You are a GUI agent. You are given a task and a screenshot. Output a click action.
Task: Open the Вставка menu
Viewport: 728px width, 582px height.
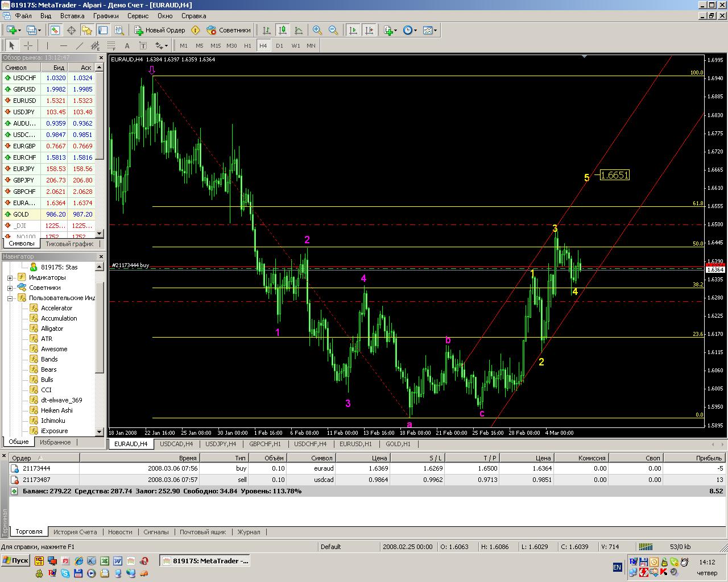tap(72, 16)
